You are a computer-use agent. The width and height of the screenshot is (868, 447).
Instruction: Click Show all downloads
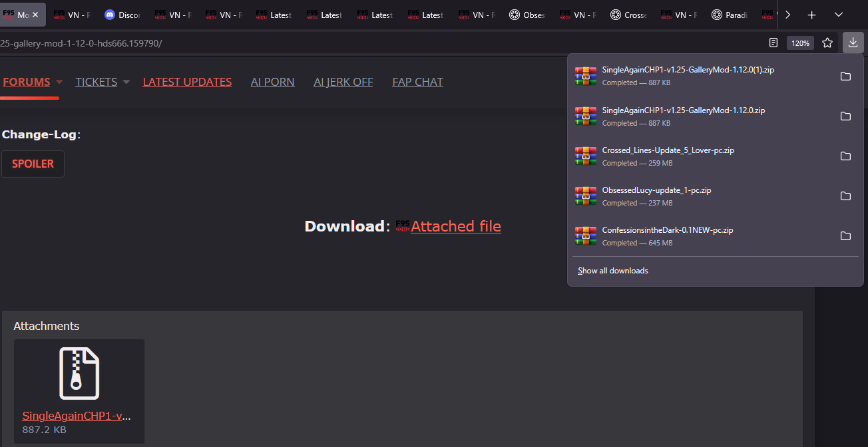(x=612, y=271)
